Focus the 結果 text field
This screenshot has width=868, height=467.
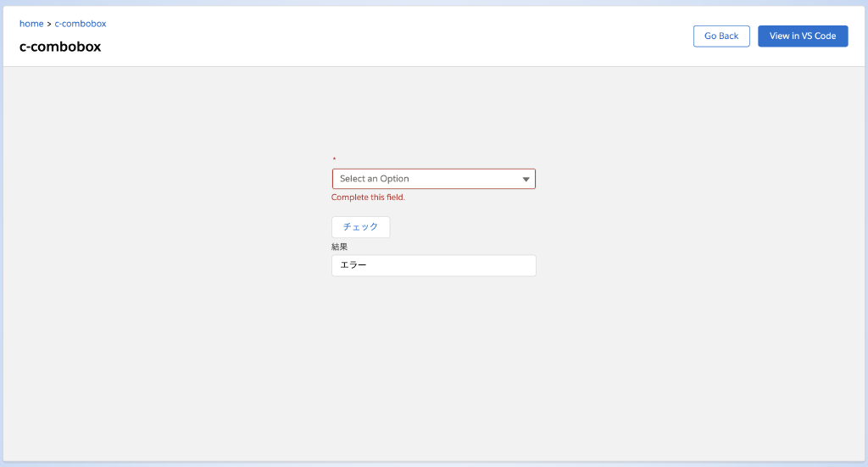(433, 265)
